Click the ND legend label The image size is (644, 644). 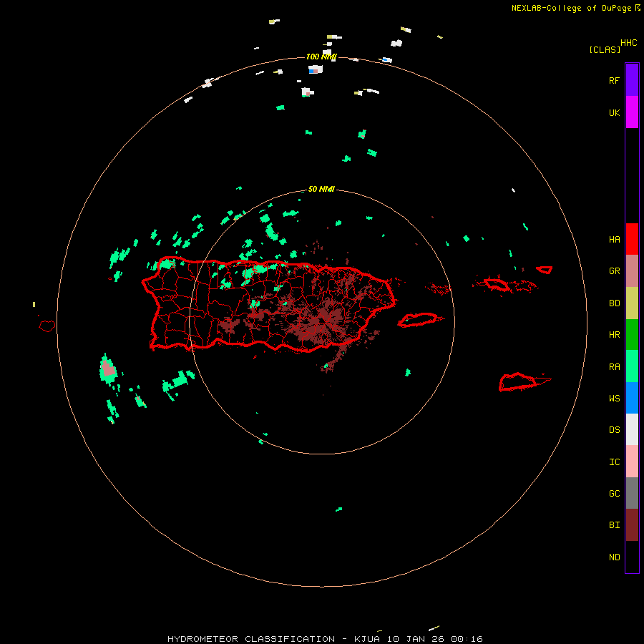(x=614, y=557)
